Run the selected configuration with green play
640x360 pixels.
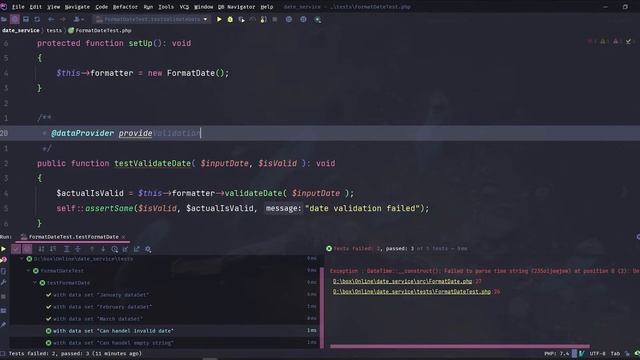[x=219, y=19]
